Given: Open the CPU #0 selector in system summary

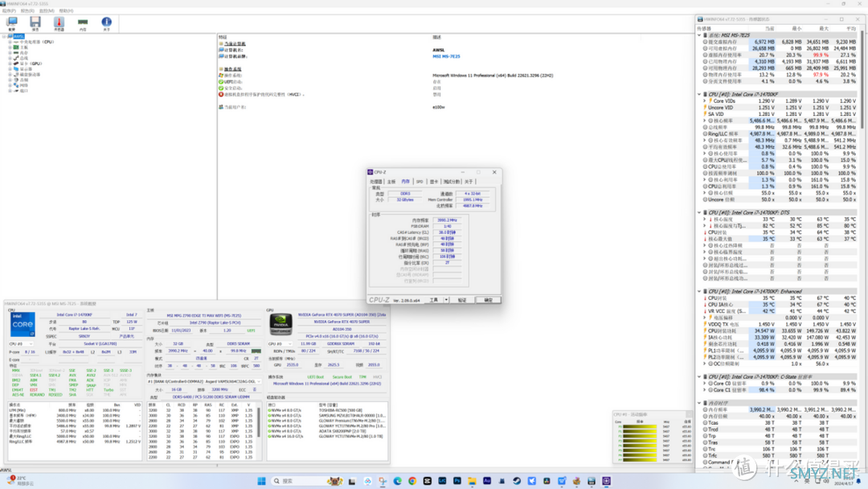Looking at the screenshot, I should (x=21, y=344).
